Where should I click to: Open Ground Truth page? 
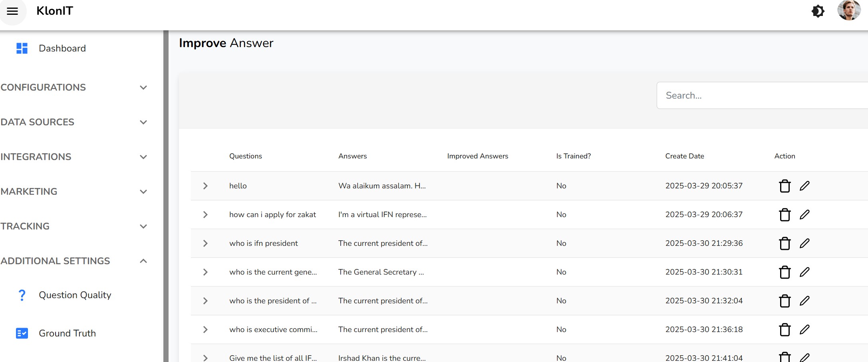(x=67, y=333)
